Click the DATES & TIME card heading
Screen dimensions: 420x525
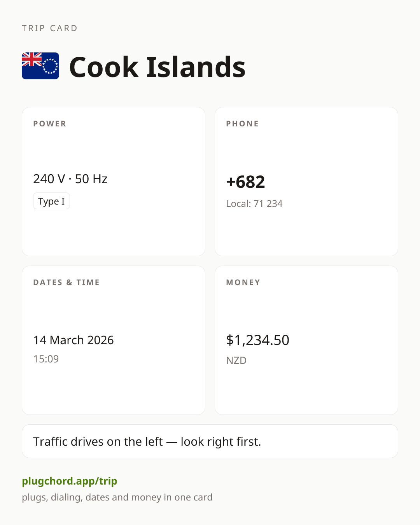pos(66,282)
